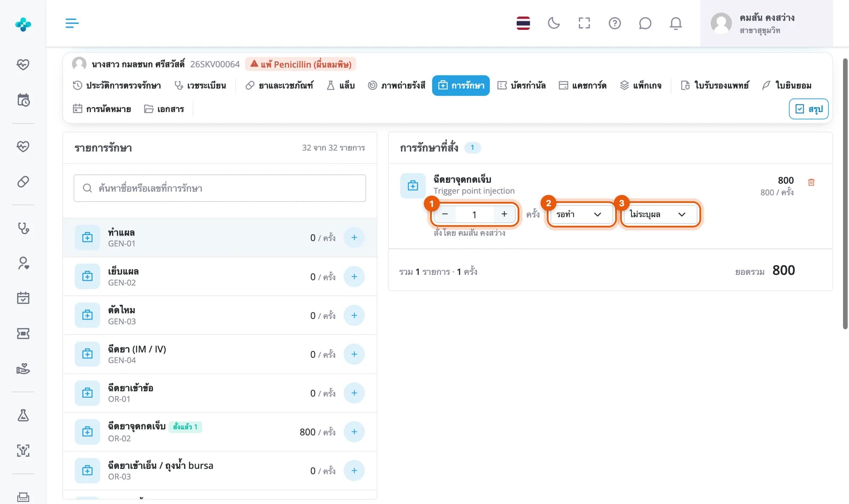Open the patient heart sidebar icon

(x=23, y=263)
